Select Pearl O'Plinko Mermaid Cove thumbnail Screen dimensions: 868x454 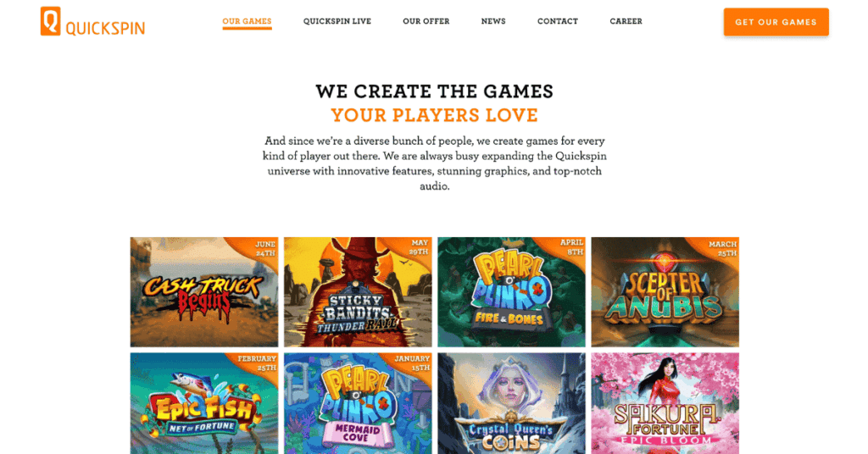click(x=358, y=404)
